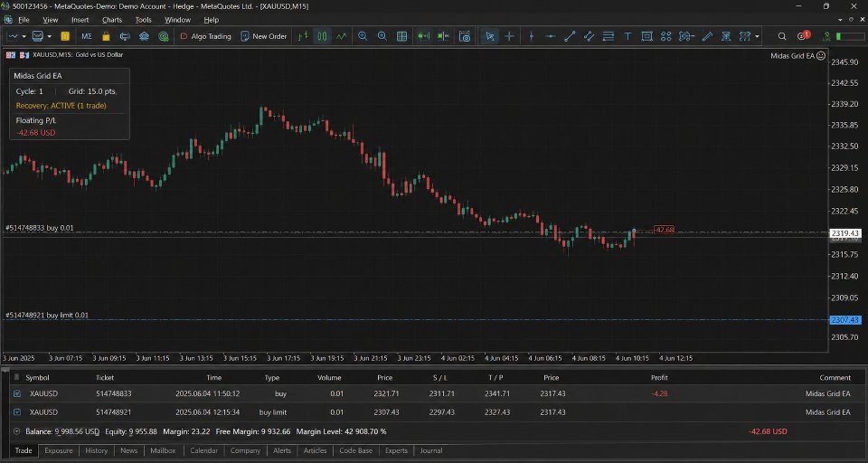Select the Fibonacci retracement tool

coord(609,36)
